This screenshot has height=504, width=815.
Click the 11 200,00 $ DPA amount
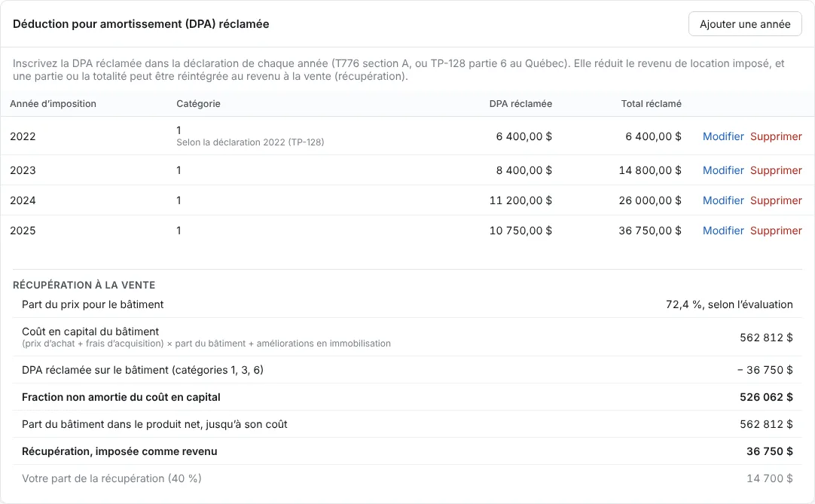pos(520,200)
